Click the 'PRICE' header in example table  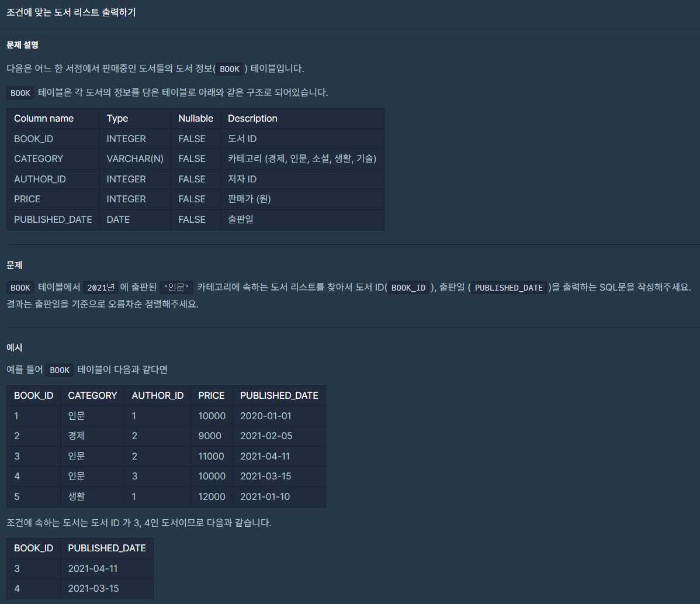coord(211,396)
